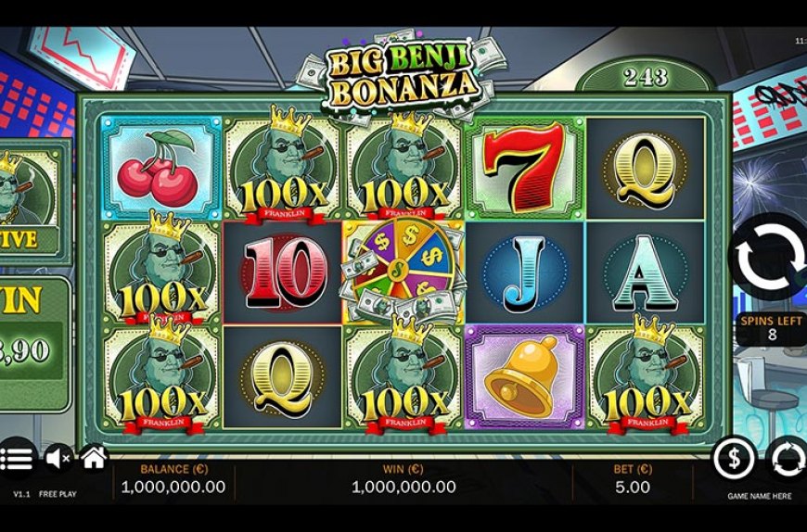Select the red 10 card symbol
This screenshot has height=532, width=807.
coord(283,272)
